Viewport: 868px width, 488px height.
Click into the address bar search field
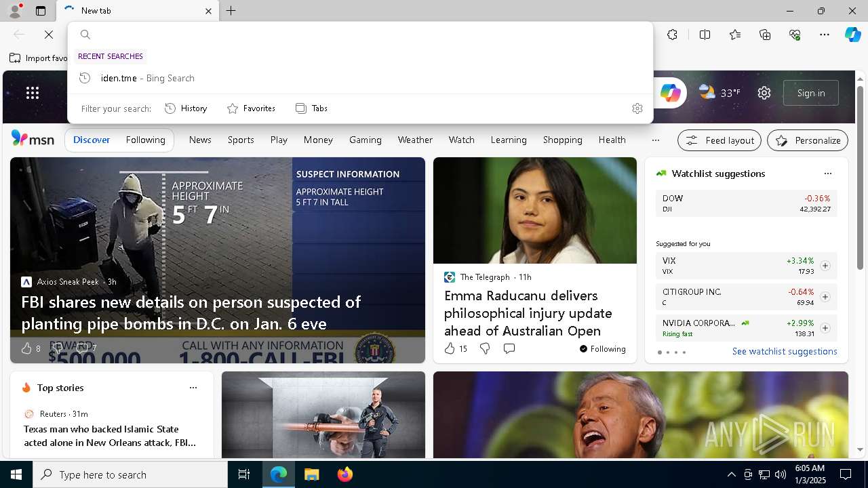(360, 35)
